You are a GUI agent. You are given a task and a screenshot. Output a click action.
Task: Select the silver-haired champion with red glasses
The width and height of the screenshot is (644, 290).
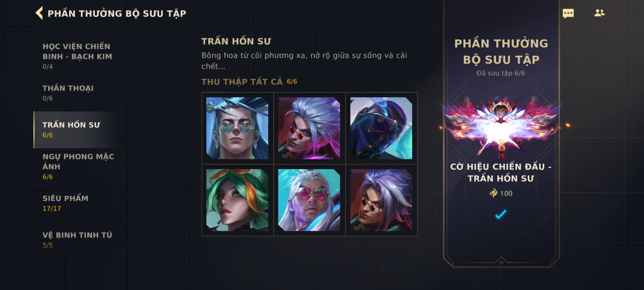[309, 128]
